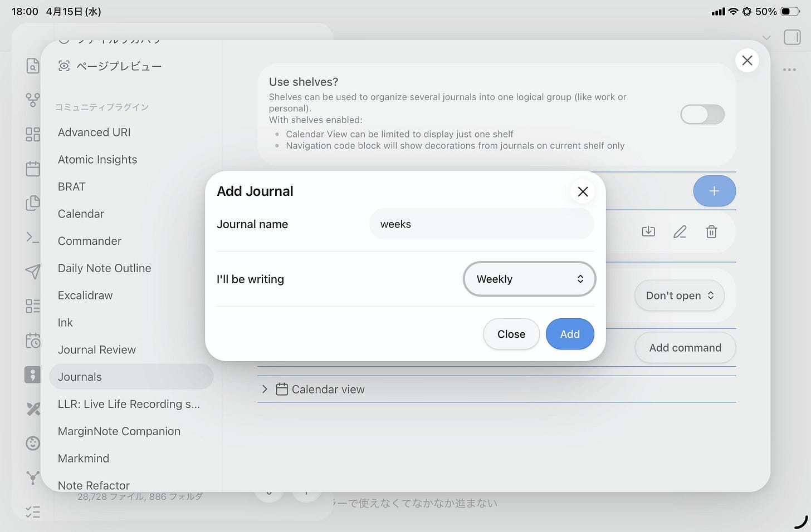Click Calendar view section calendar icon
The width and height of the screenshot is (811, 532).
pos(282,389)
